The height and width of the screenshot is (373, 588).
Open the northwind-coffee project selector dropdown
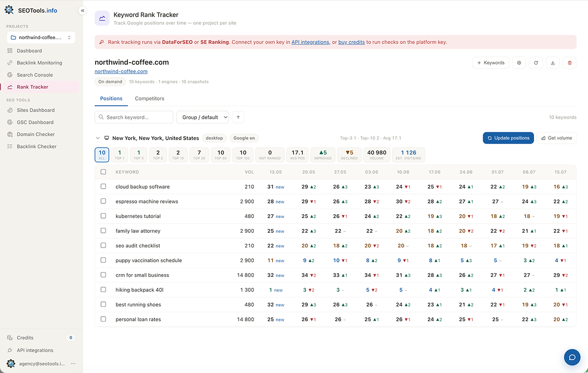point(41,37)
